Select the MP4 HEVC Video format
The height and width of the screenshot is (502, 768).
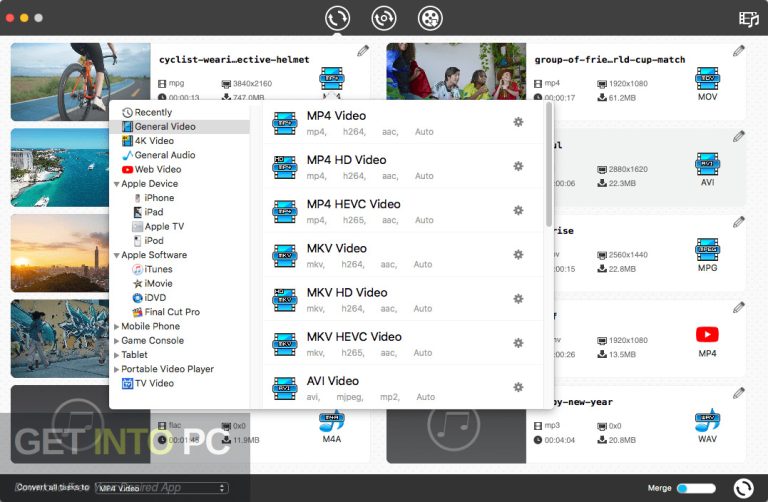(403, 211)
